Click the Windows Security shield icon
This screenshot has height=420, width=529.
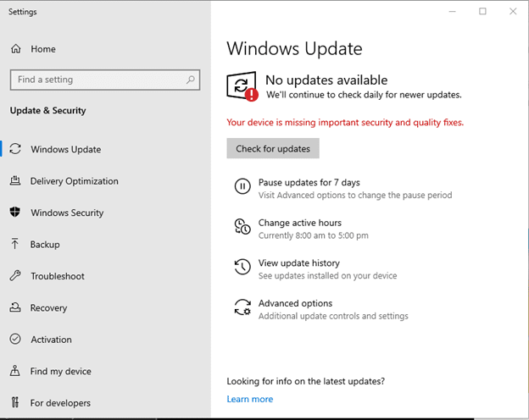(x=15, y=213)
